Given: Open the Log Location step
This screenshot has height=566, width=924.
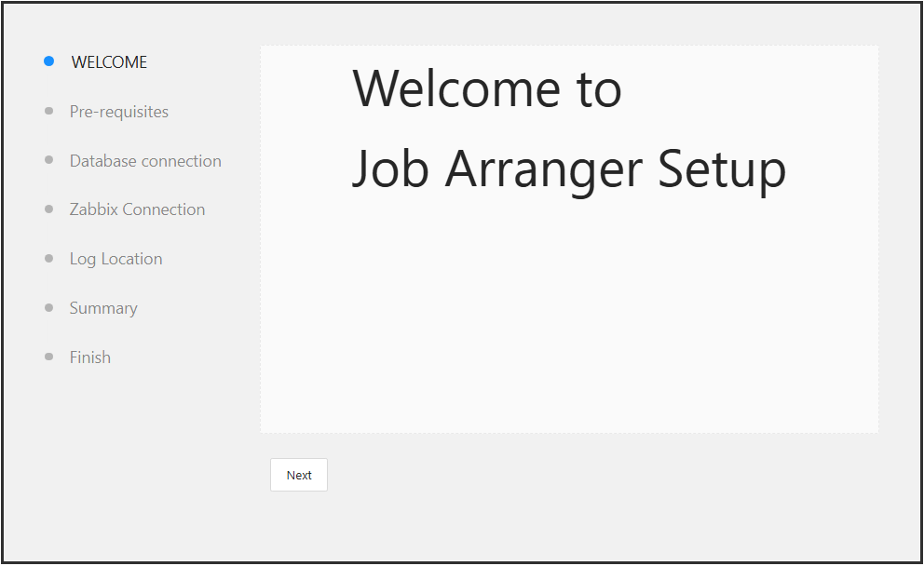Looking at the screenshot, I should pyautogui.click(x=116, y=259).
